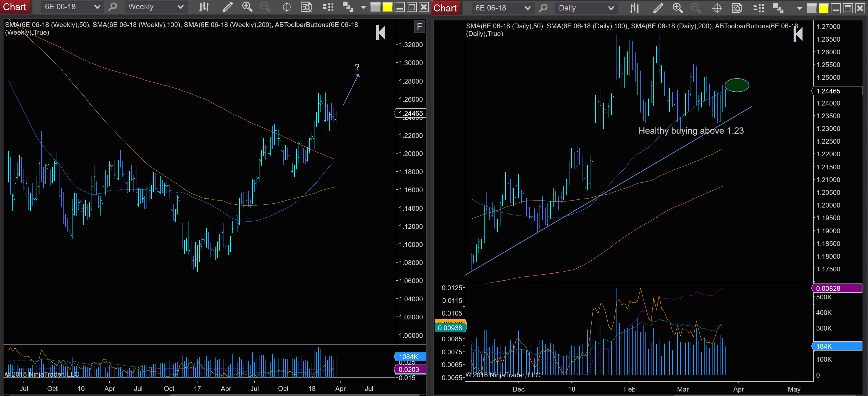Click the 1.00000 price label on Weekly axis
The image size is (868, 396).
click(411, 335)
